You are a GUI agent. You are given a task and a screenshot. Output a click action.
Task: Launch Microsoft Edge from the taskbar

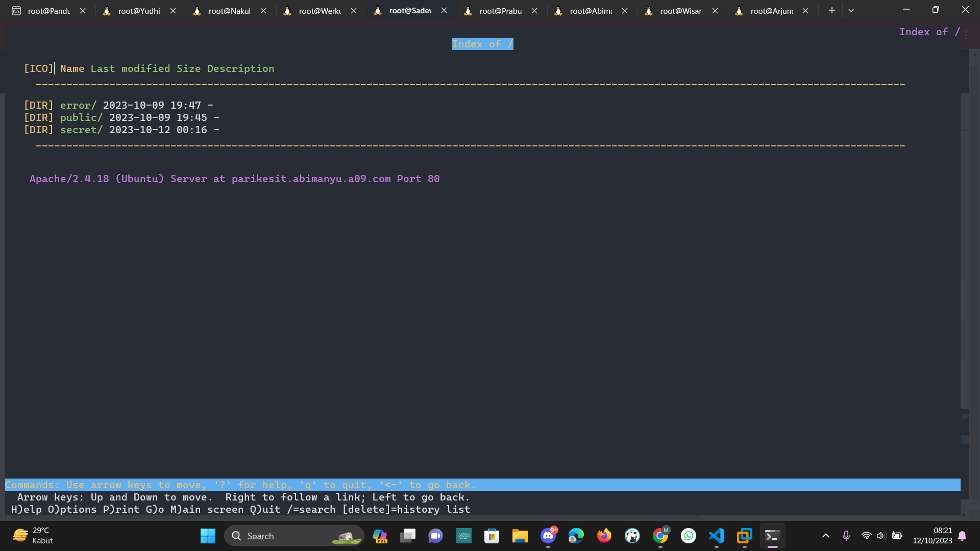(x=576, y=536)
